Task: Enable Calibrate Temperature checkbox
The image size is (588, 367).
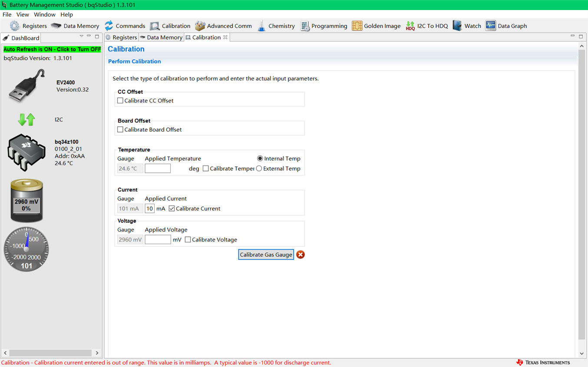Action: [x=206, y=169]
